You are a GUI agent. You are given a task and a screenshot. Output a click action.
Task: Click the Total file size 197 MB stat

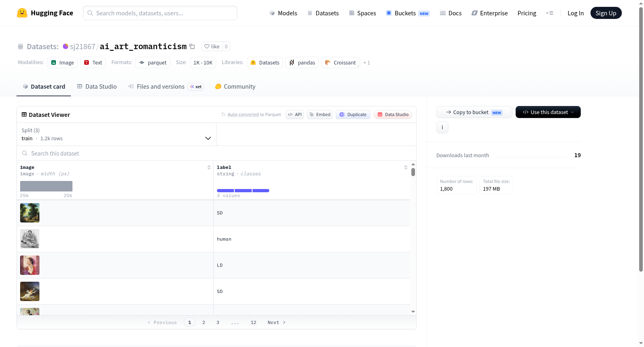(x=496, y=185)
